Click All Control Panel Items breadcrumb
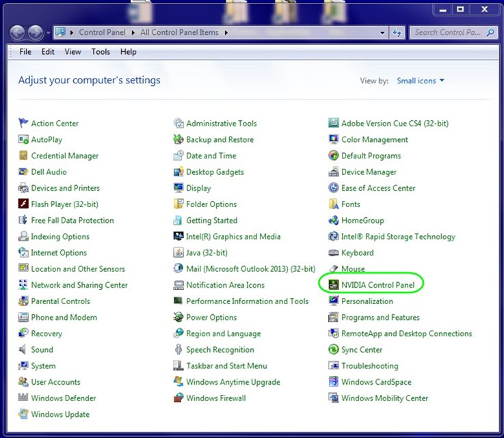 click(x=179, y=32)
